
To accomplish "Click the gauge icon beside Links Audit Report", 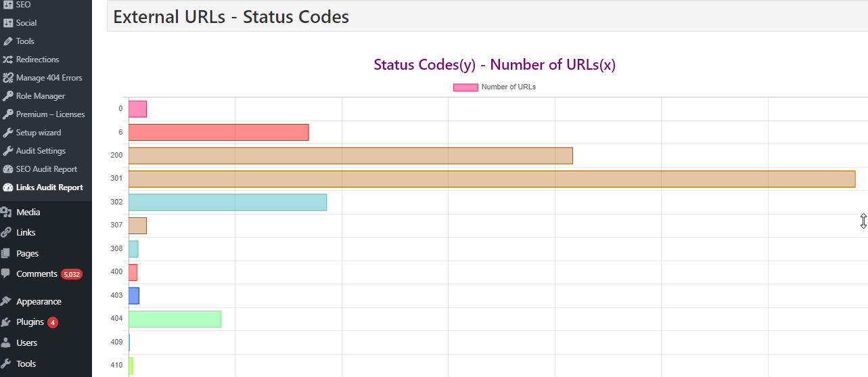I will [8, 187].
